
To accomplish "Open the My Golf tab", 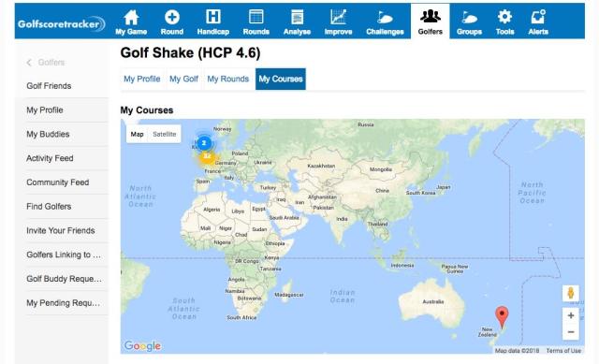I will pyautogui.click(x=183, y=79).
